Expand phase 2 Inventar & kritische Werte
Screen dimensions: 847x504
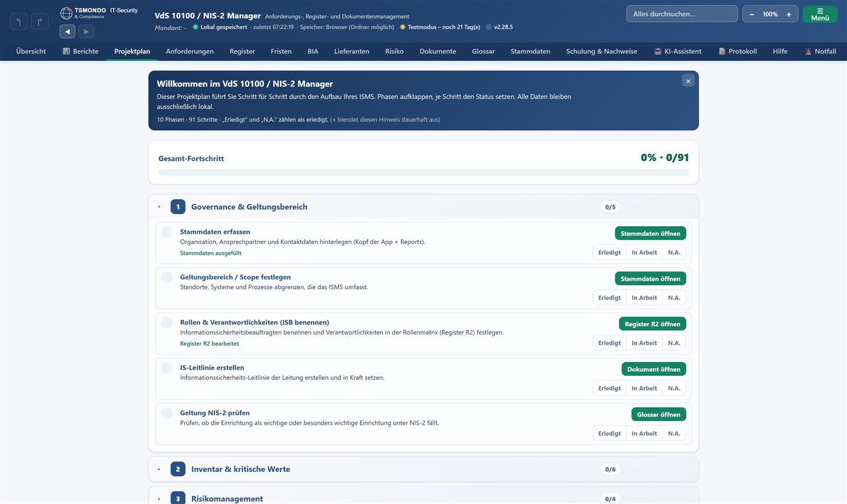coord(423,469)
